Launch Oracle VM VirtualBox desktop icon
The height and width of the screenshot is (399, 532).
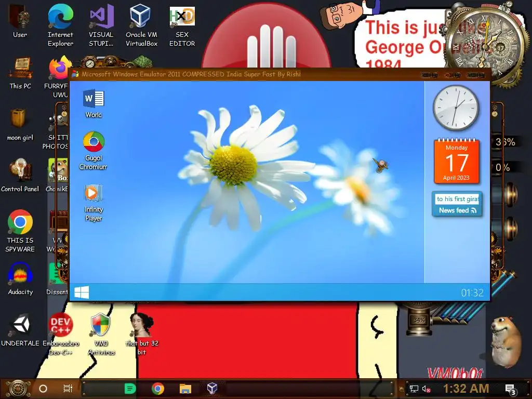pos(141,25)
